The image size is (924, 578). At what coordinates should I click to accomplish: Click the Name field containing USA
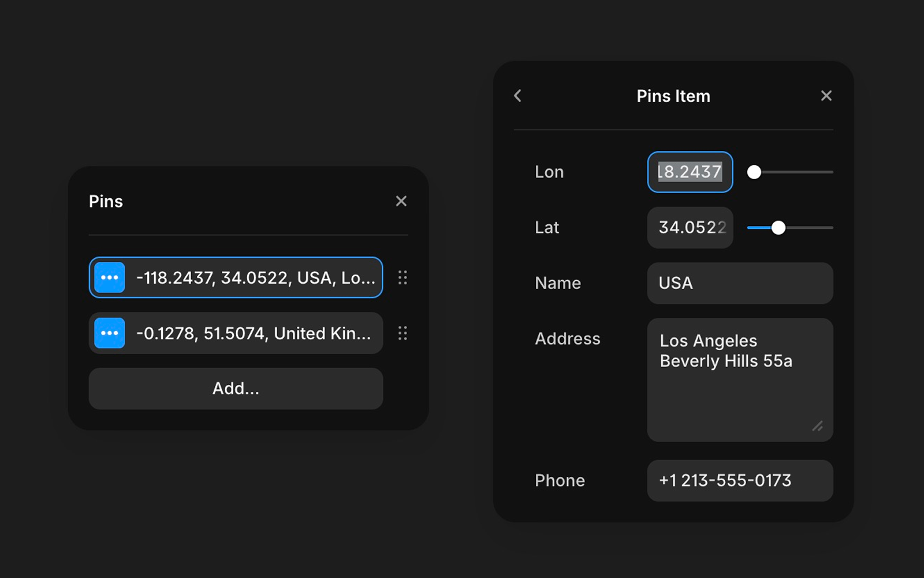pos(740,283)
